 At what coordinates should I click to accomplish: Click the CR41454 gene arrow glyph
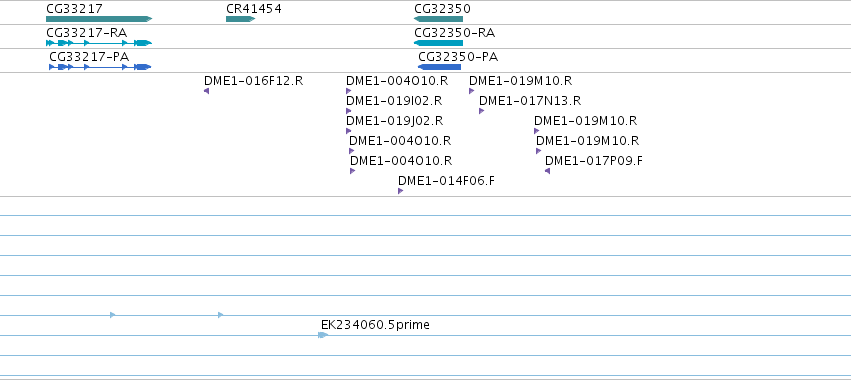(x=240, y=19)
